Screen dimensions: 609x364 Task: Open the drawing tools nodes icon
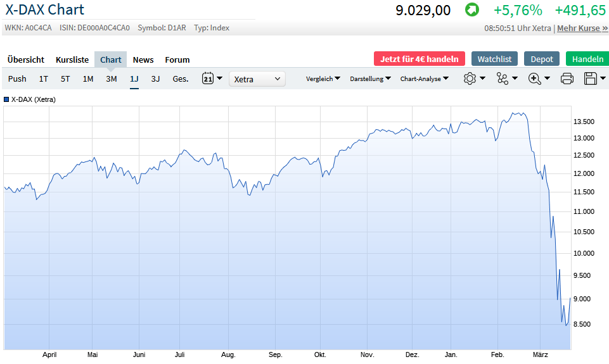(x=502, y=78)
